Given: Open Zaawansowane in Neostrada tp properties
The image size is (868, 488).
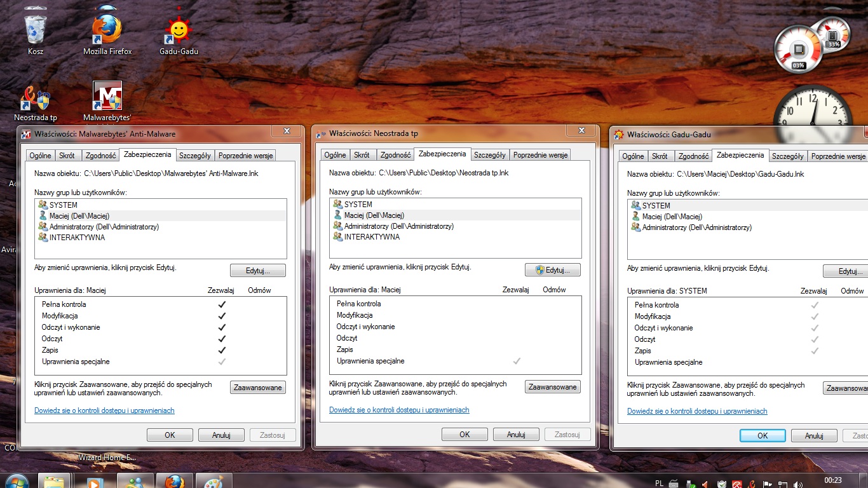Looking at the screenshot, I should click(x=553, y=387).
